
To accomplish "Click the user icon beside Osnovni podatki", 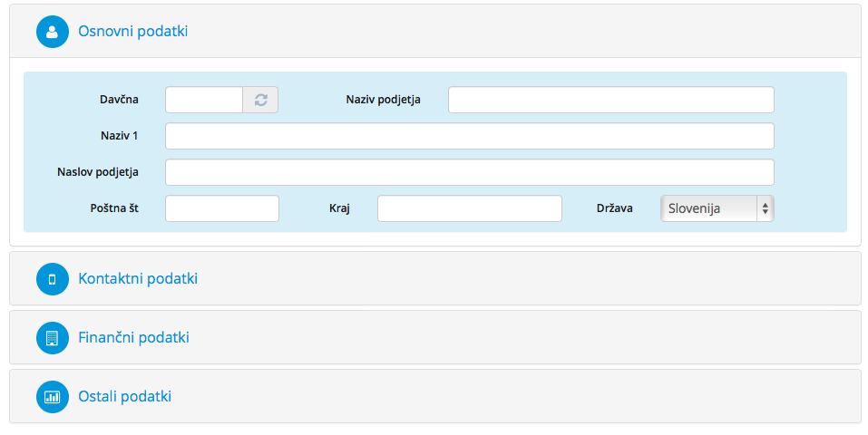I will tap(53, 32).
